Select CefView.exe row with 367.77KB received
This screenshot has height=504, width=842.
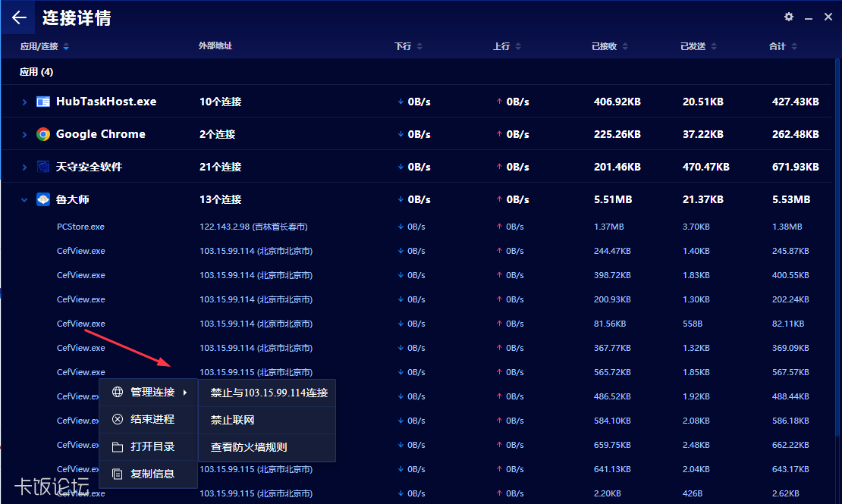tap(416, 348)
